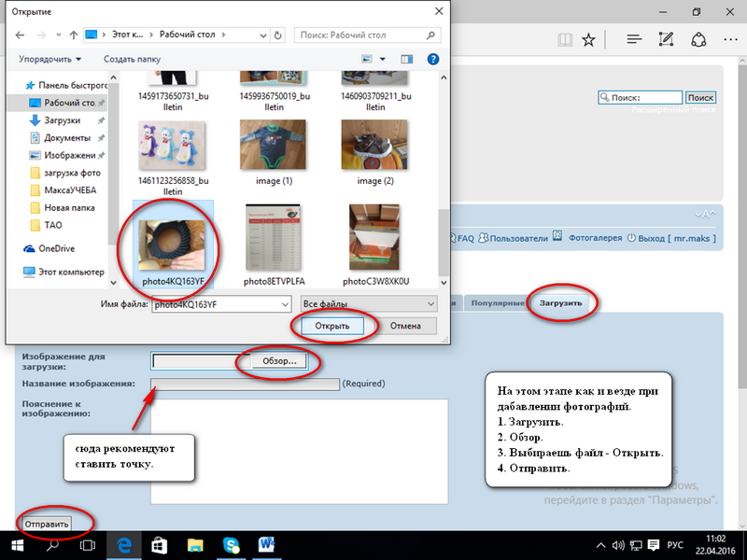The width and height of the screenshot is (747, 560).
Task: Toggle the preview pane icon
Action: tap(407, 58)
